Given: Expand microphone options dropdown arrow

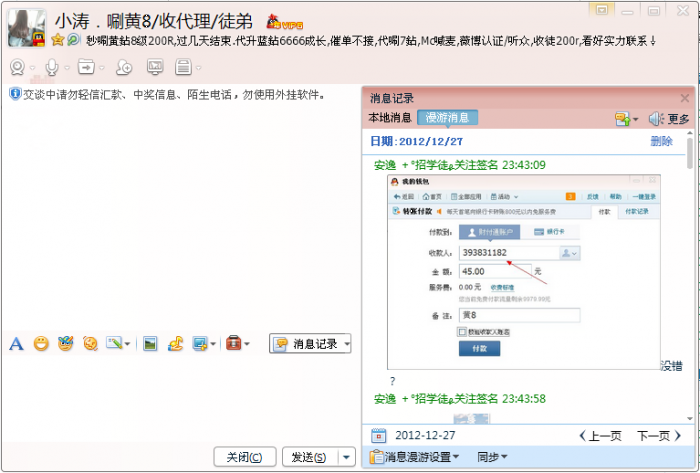Looking at the screenshot, I should (x=67, y=68).
